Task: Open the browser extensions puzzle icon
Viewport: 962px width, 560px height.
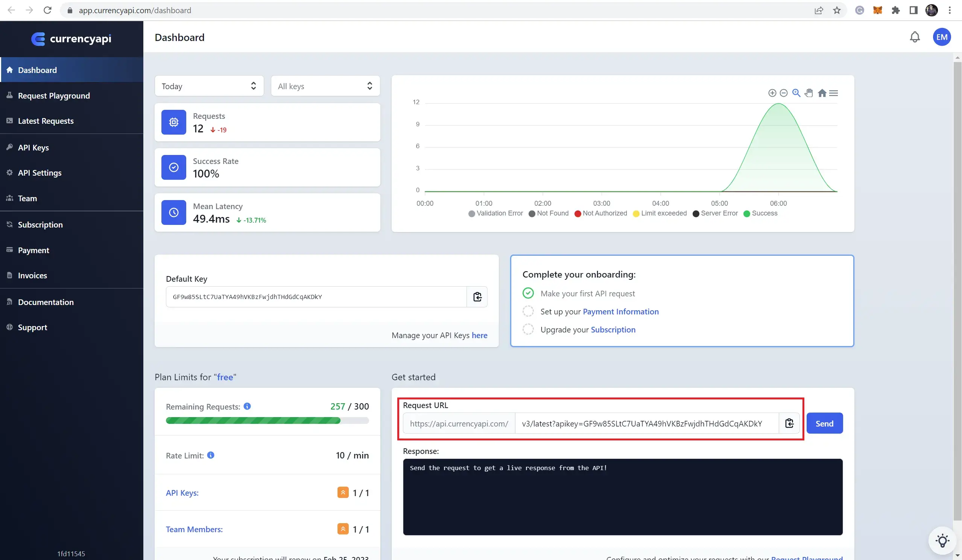Action: [x=895, y=10]
